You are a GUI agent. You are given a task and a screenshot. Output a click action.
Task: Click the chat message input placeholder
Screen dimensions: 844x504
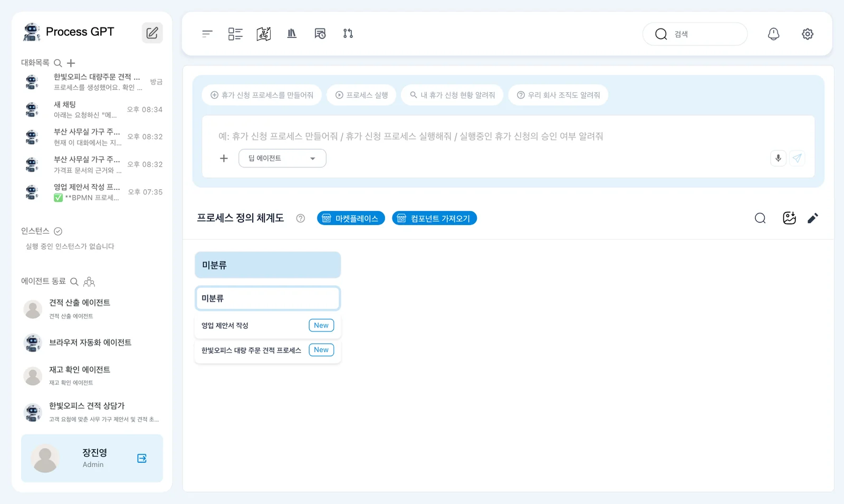tap(411, 137)
